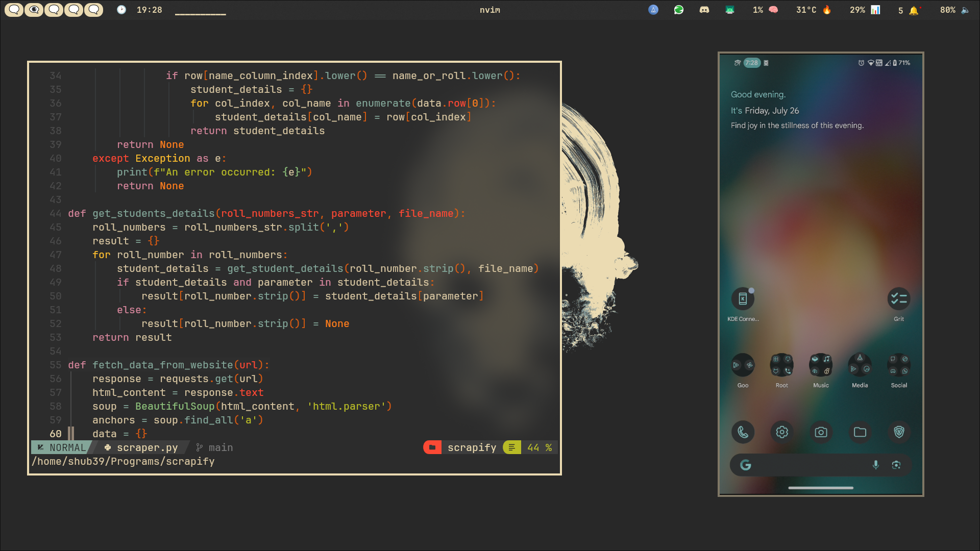Viewport: 980px width, 551px height.
Task: Open the Grit checklist app
Action: [x=898, y=299]
